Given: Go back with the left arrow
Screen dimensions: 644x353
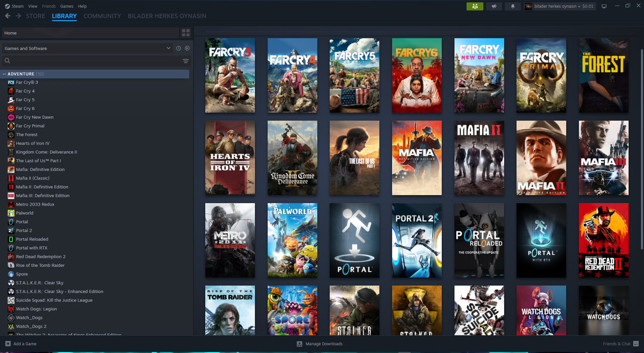Looking at the screenshot, I should [x=8, y=16].
